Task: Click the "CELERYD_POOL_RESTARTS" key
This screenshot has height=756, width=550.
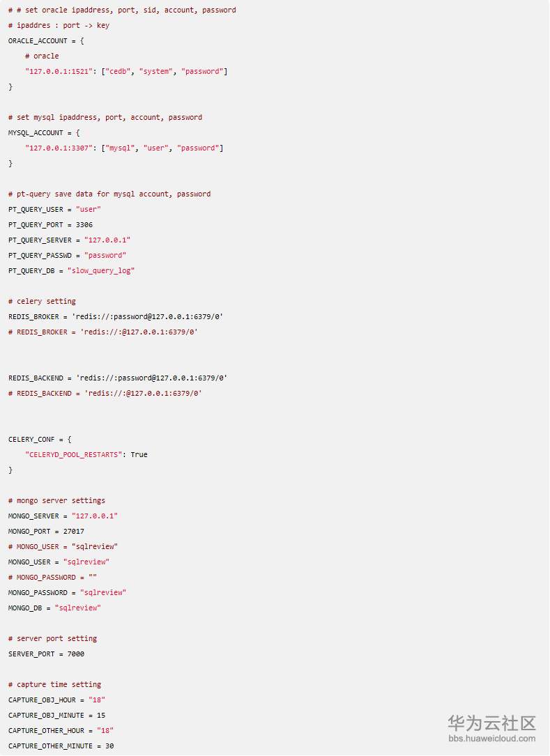Action: click(x=75, y=454)
